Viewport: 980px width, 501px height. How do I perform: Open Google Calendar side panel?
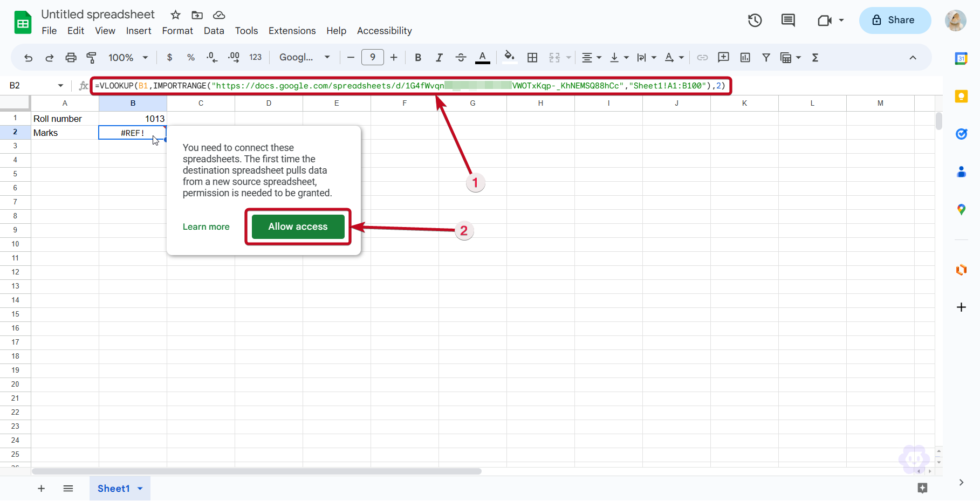pyautogui.click(x=961, y=58)
